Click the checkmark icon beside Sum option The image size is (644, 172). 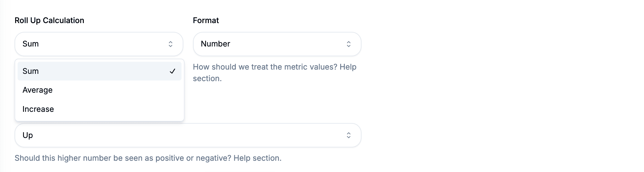coord(172,71)
